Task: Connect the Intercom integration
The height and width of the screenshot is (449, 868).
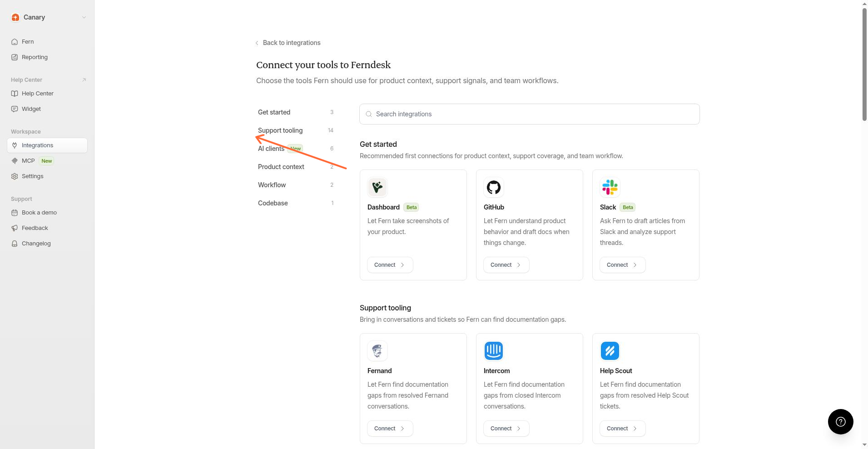Action: 506,429
